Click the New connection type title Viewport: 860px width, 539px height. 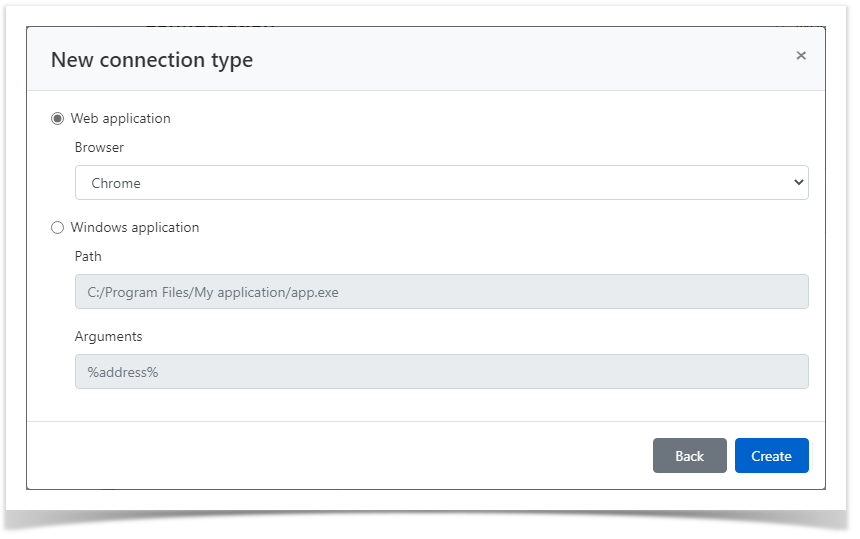(x=152, y=60)
